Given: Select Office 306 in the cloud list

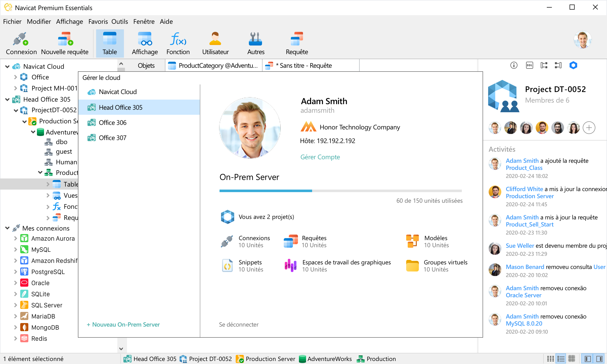Looking at the screenshot, I should (139, 123).
